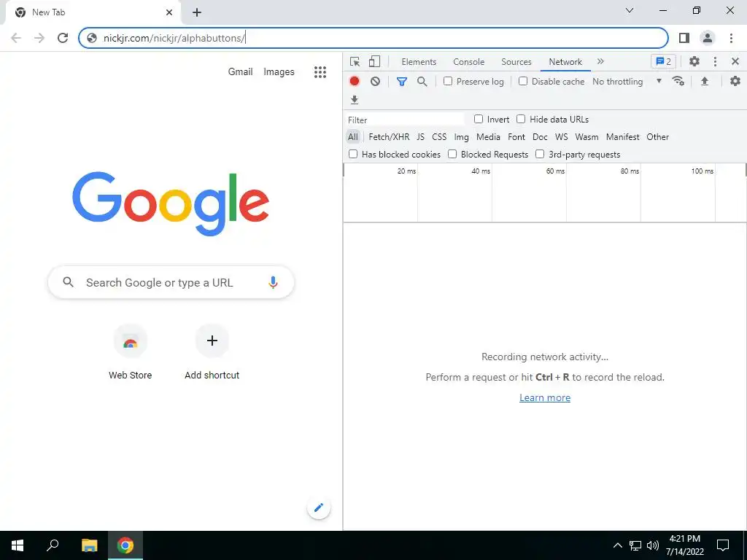Switch to the Elements tab
The height and width of the screenshot is (560, 747).
click(x=419, y=62)
